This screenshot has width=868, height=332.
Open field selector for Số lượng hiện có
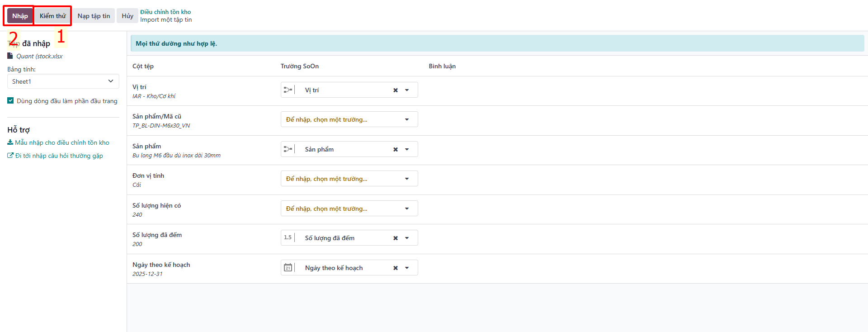349,209
